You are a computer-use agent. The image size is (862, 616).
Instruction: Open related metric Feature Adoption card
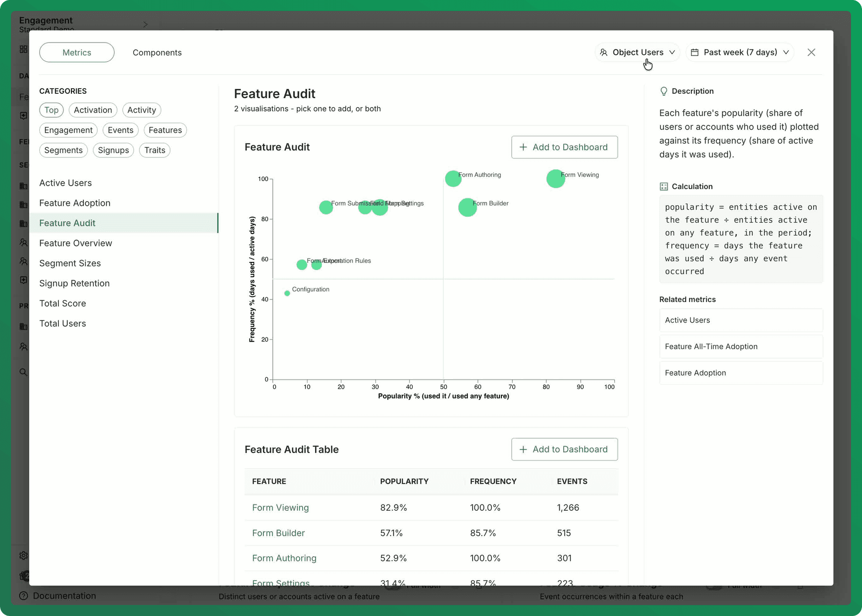[741, 373]
